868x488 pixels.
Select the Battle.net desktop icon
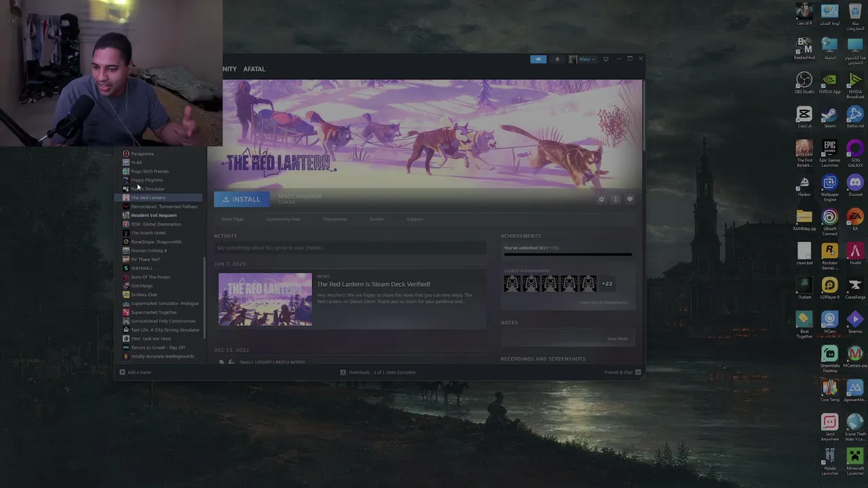(x=855, y=117)
